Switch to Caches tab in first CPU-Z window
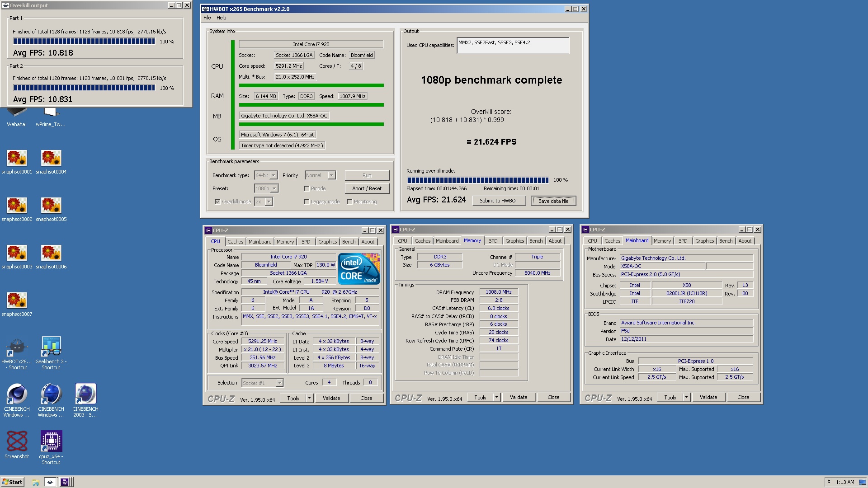This screenshot has height=488, width=868. [x=235, y=242]
